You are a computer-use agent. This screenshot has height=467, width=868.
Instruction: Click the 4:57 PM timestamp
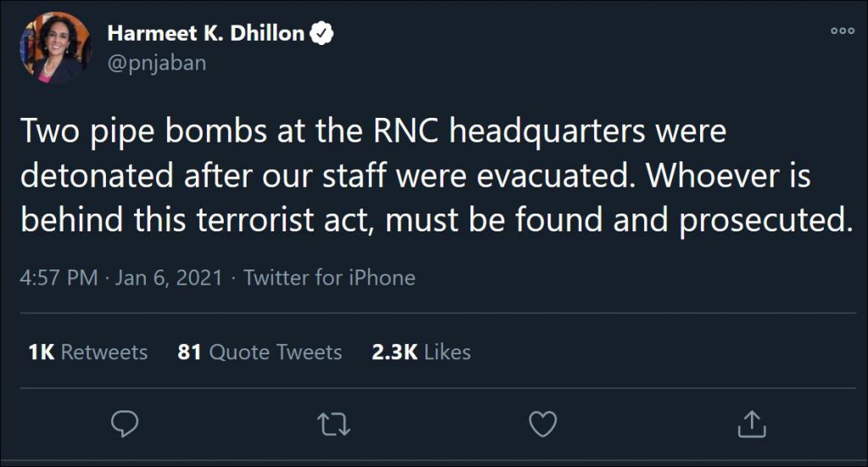58,278
